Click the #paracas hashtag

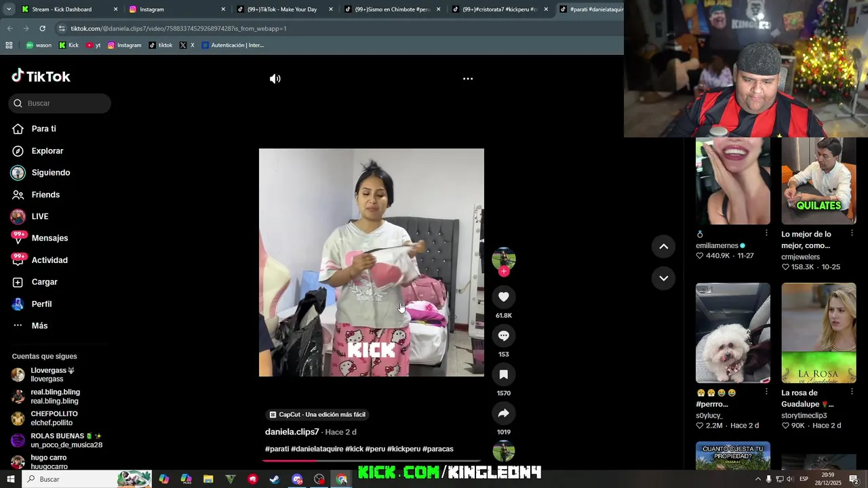coord(437,449)
